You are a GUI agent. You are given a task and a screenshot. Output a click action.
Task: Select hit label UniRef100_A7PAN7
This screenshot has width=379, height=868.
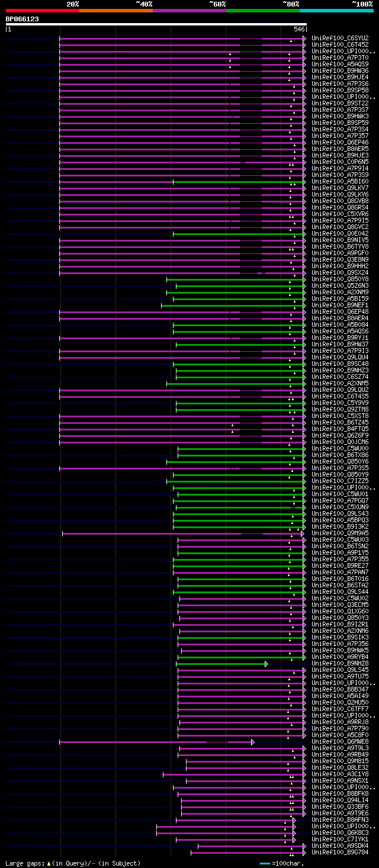pyautogui.click(x=340, y=573)
